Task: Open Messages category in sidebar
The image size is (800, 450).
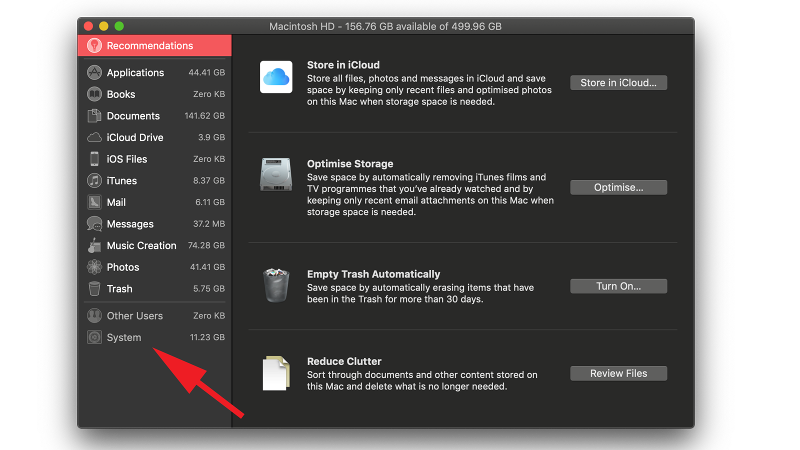Action: click(130, 224)
